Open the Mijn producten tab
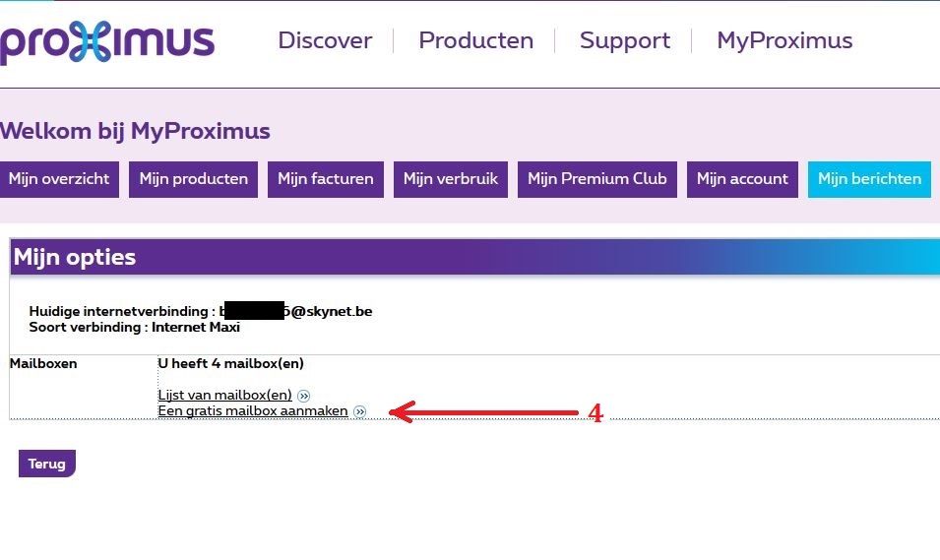 pyautogui.click(x=193, y=179)
